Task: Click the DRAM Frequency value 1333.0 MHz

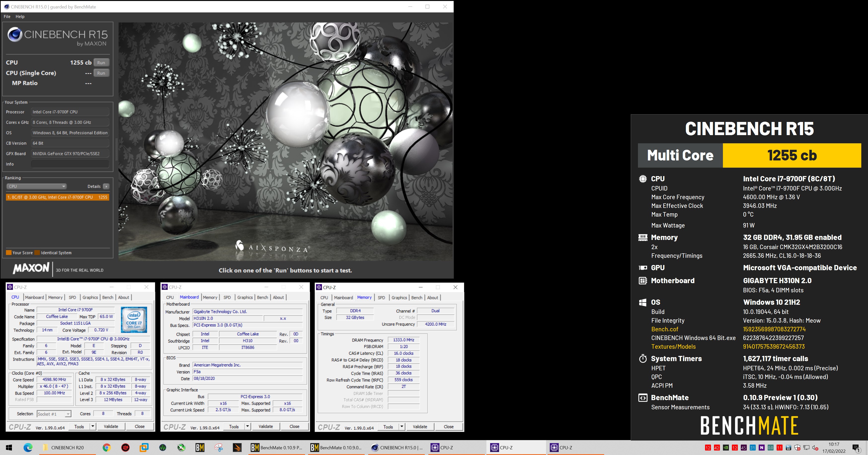Action: pyautogui.click(x=403, y=340)
